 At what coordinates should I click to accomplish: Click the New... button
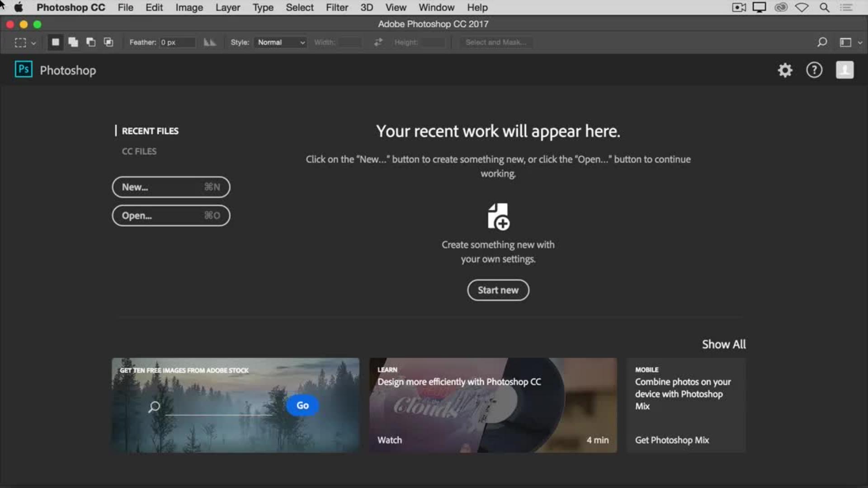[171, 187]
